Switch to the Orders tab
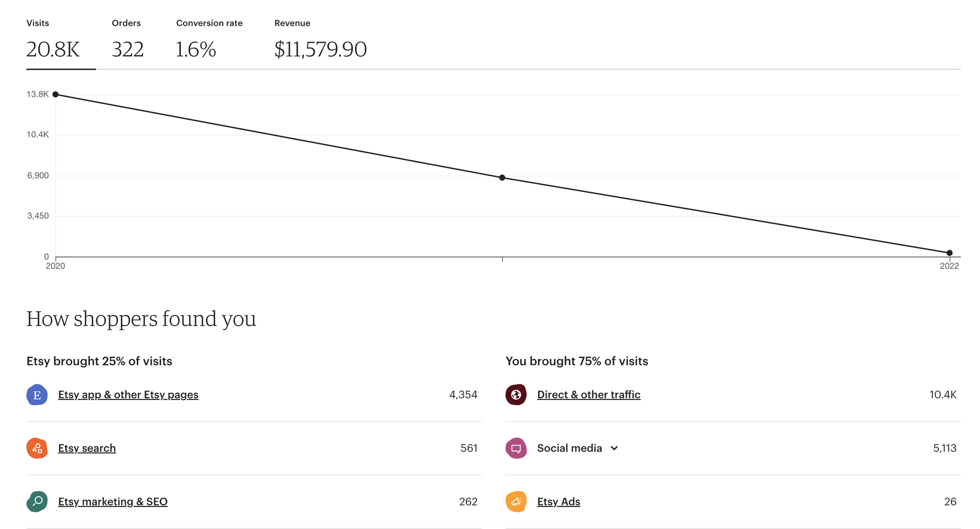Viewport: 980px width, 529px height. click(x=127, y=41)
